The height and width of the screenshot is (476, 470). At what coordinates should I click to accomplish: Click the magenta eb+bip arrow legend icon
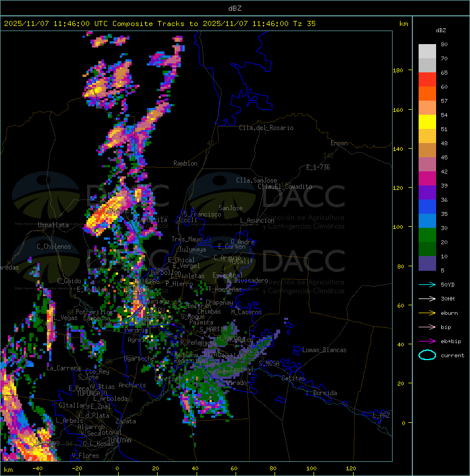click(x=427, y=341)
